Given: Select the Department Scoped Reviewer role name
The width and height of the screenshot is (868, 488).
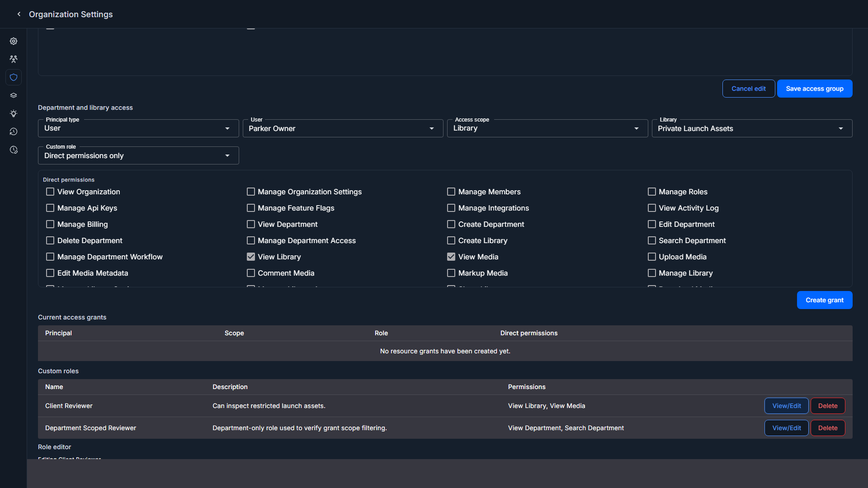Looking at the screenshot, I should (90, 428).
